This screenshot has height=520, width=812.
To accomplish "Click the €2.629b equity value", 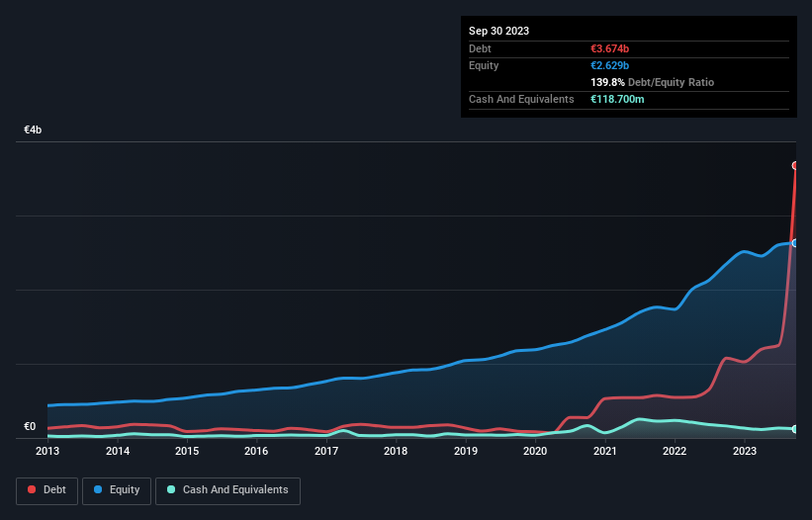I will coord(609,65).
